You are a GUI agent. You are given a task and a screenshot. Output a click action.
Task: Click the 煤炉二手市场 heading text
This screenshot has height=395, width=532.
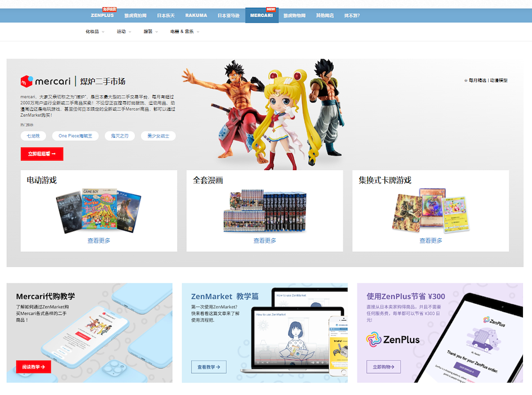point(103,82)
